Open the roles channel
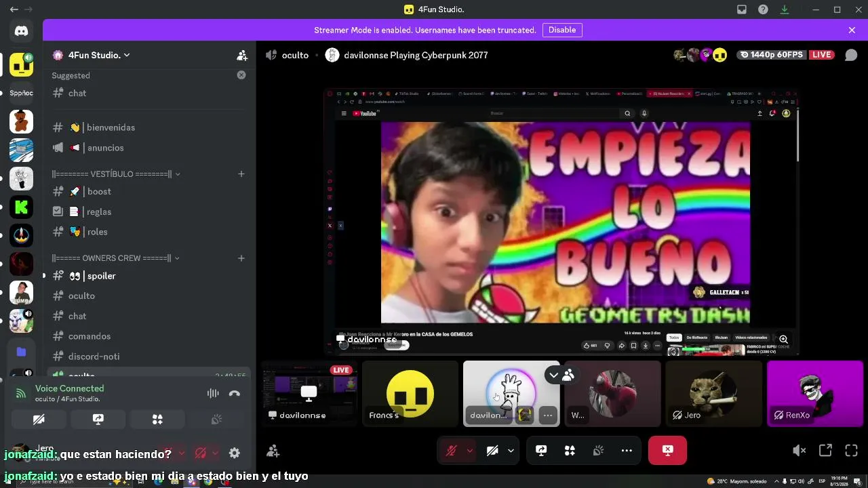 [x=149, y=232]
